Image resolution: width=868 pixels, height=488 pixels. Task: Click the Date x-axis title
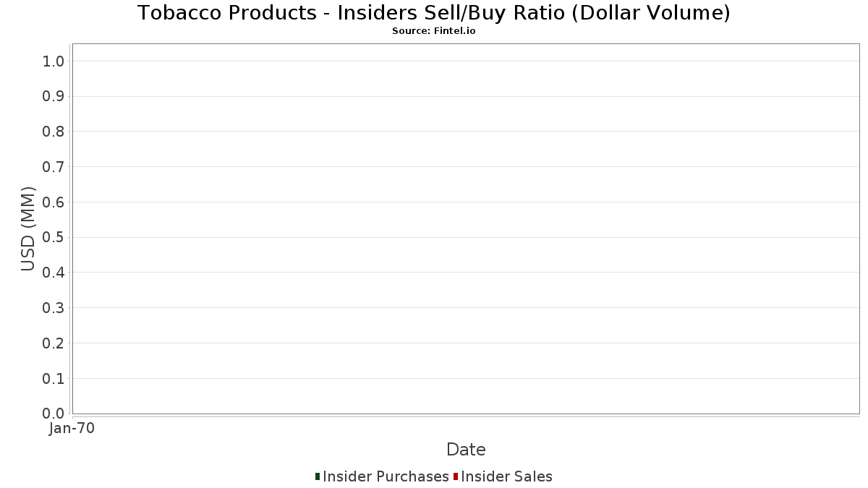point(466,450)
